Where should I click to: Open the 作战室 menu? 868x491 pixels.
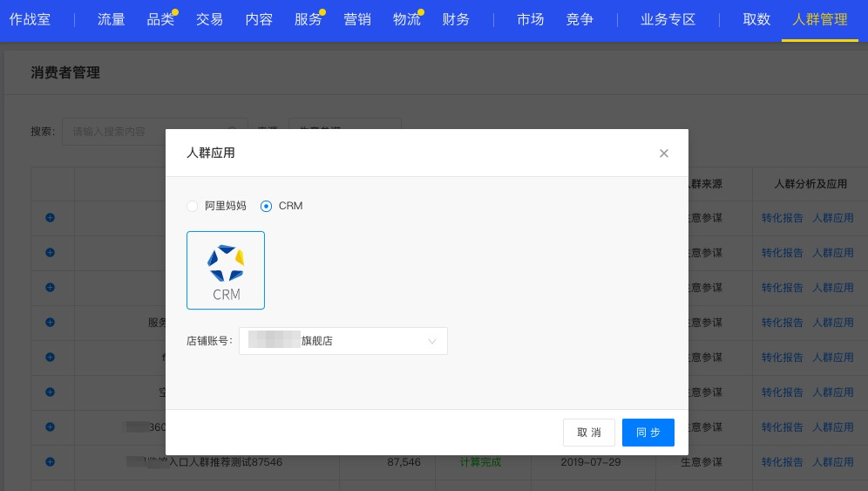pos(30,19)
